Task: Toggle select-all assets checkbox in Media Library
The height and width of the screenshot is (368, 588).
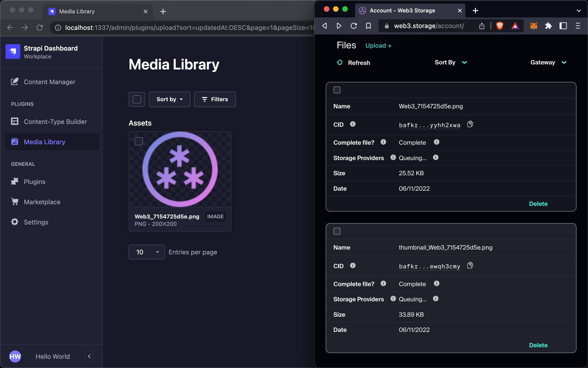Action: point(137,99)
